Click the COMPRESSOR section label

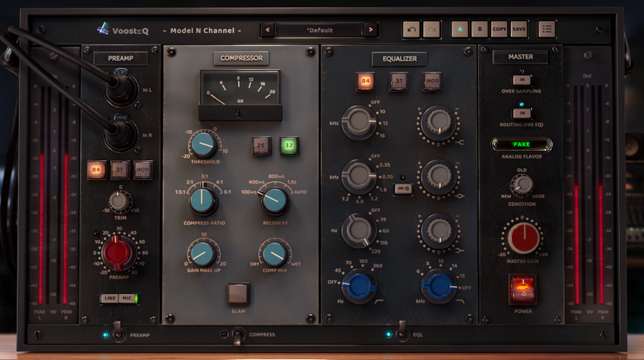tap(241, 58)
